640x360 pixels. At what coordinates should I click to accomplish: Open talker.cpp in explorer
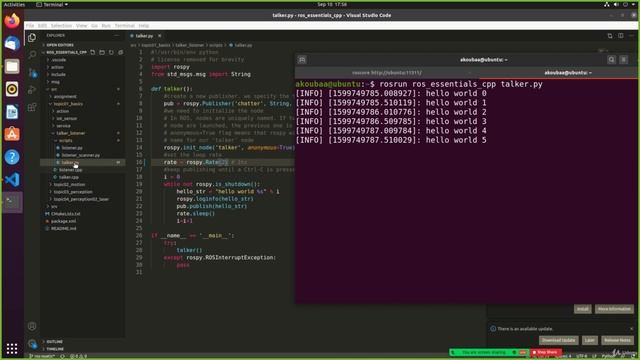[x=69, y=178]
